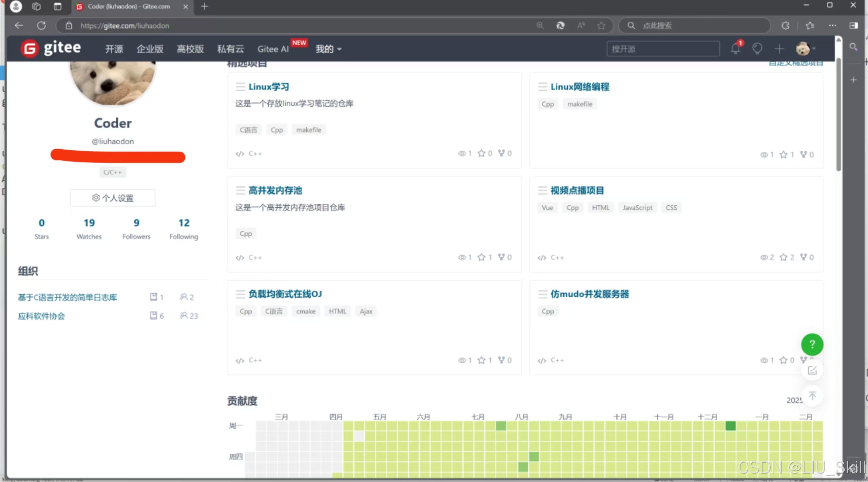Image resolution: width=868 pixels, height=482 pixels.
Task: Click the dark green December contribution cell
Action: (x=730, y=426)
